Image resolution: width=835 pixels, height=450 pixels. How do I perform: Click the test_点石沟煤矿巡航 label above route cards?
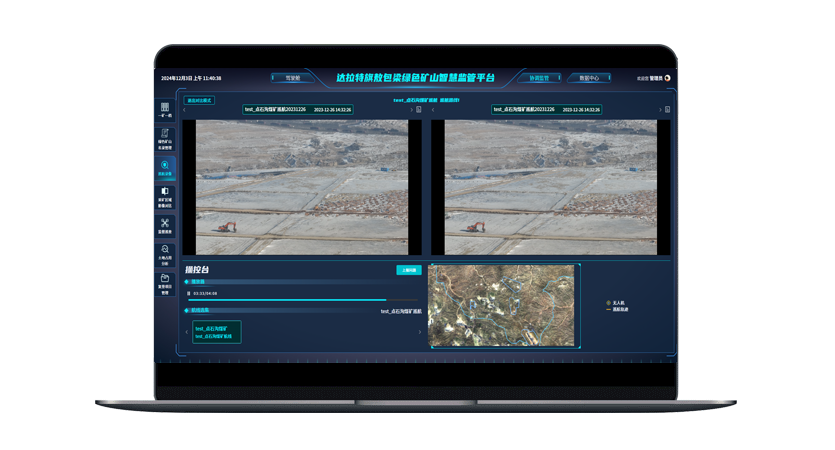tap(401, 312)
